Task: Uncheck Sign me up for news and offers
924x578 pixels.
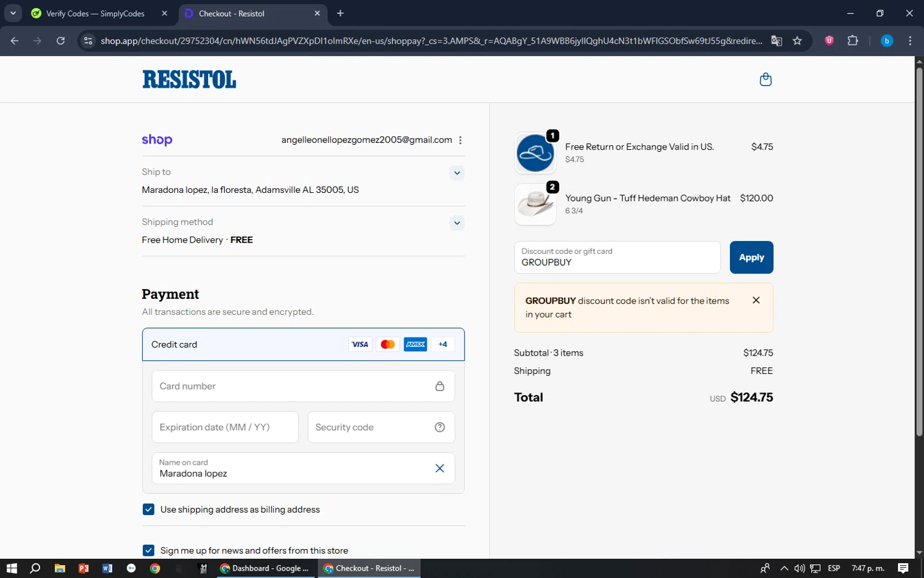Action: point(148,550)
